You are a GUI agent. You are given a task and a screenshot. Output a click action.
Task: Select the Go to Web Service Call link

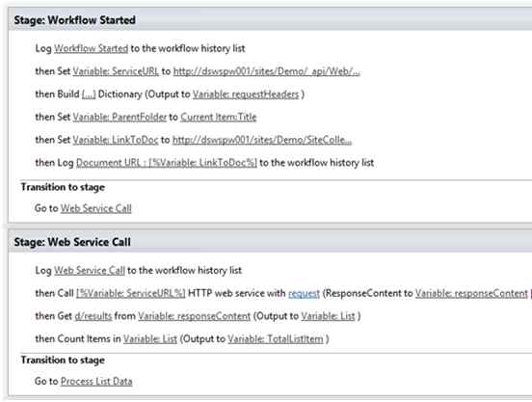(96, 208)
